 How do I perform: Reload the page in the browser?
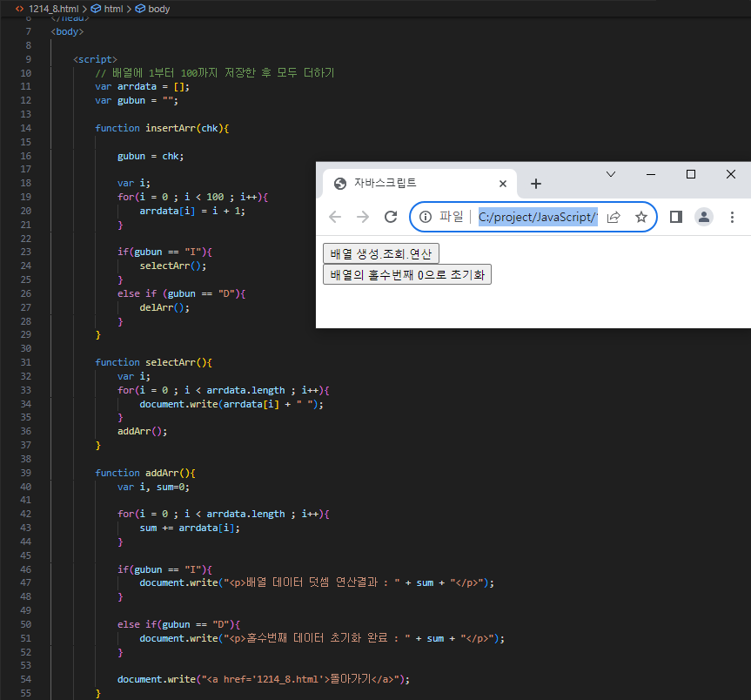click(x=391, y=217)
